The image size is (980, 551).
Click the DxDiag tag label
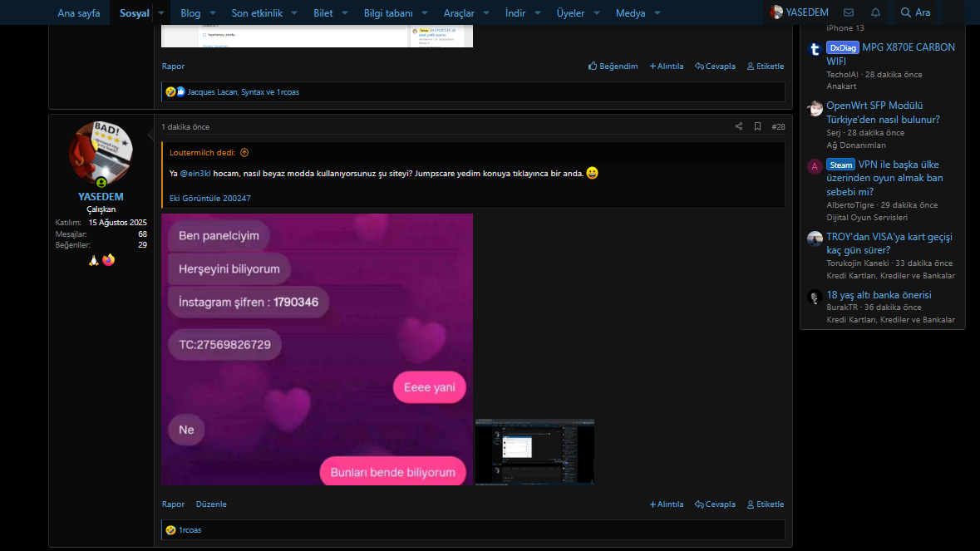pos(843,47)
